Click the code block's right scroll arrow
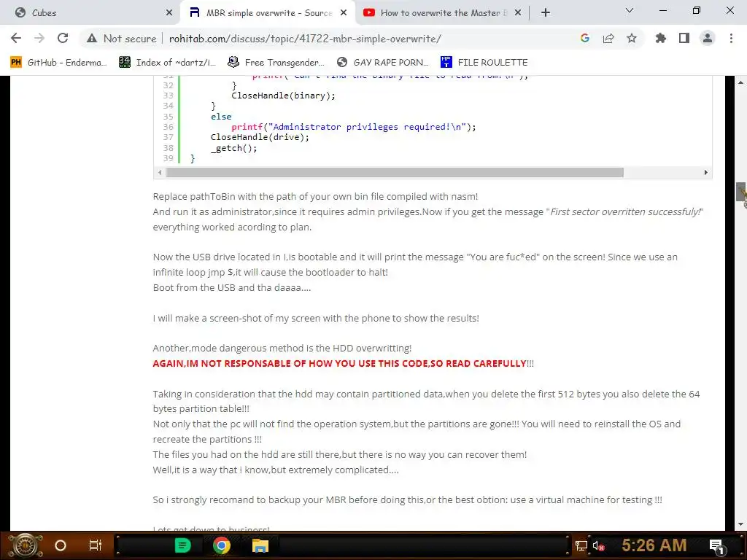Viewport: 747px width, 560px height. click(x=706, y=172)
